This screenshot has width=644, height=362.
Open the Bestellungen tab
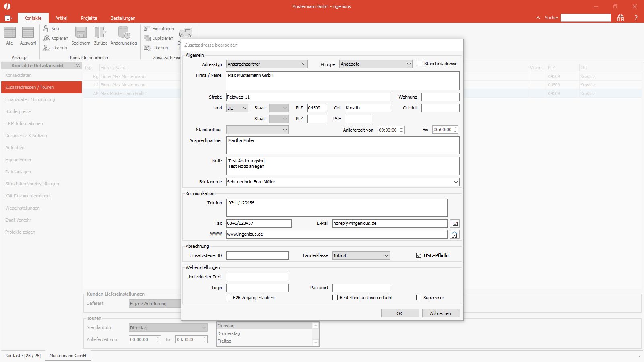[123, 18]
